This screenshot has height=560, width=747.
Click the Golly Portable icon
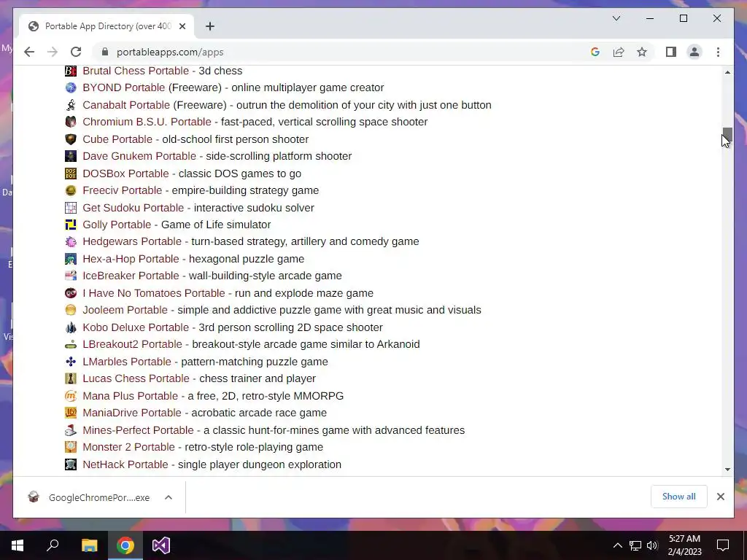(x=71, y=225)
